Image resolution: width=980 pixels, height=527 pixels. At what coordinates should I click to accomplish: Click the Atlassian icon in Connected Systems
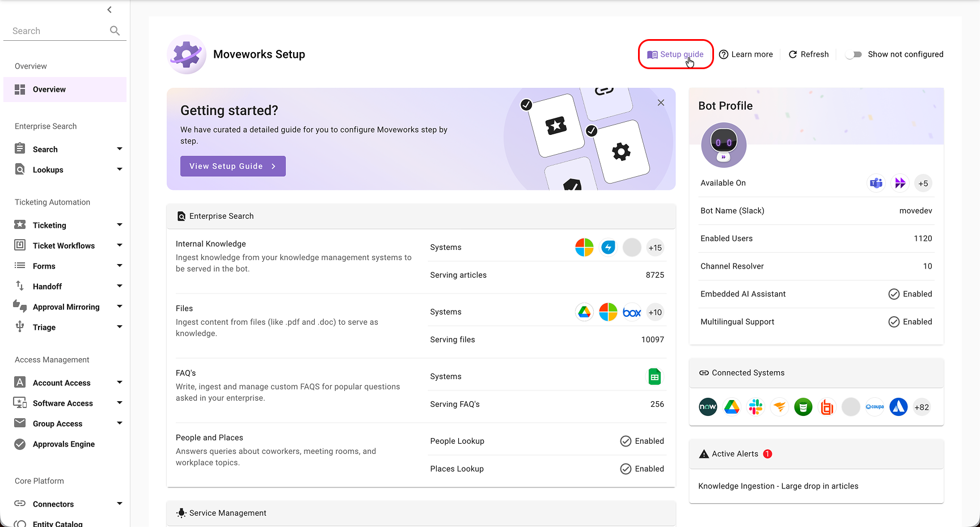(898, 407)
